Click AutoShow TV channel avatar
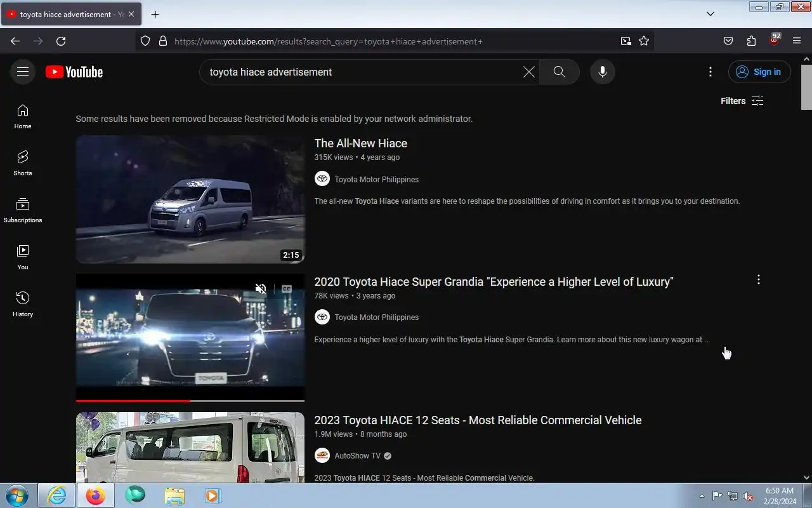Image resolution: width=812 pixels, height=508 pixels. tap(322, 455)
